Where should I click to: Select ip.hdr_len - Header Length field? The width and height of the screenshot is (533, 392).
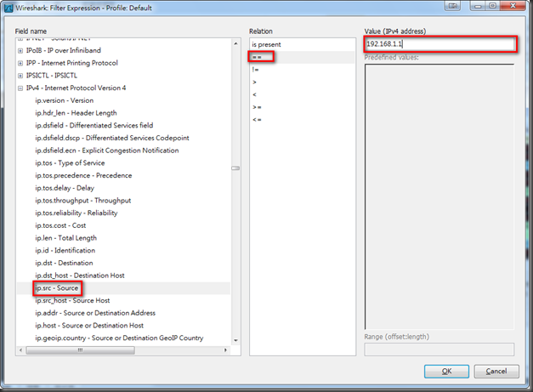click(x=76, y=113)
